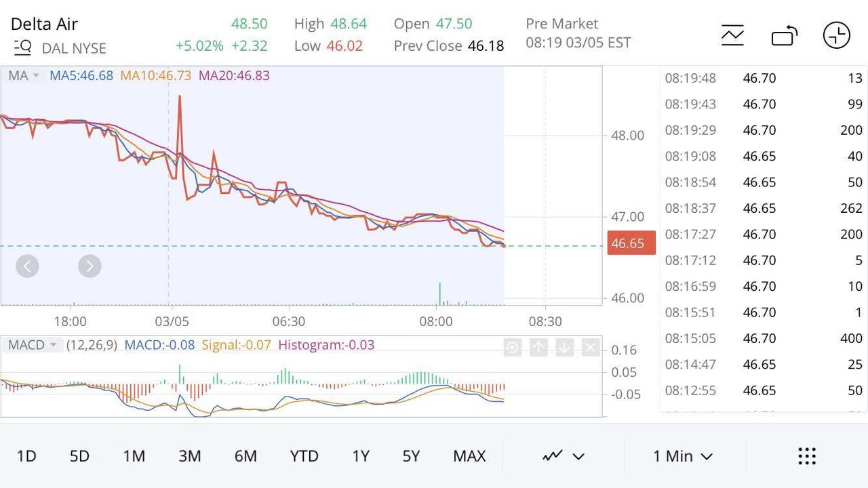Open the chart line-type dropdown
The image size is (868, 488).
[563, 456]
